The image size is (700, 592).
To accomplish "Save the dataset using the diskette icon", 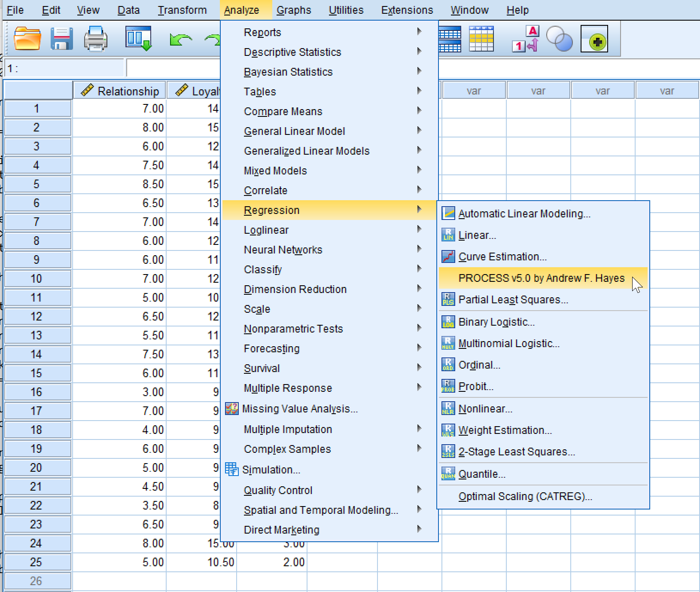I will [x=61, y=39].
